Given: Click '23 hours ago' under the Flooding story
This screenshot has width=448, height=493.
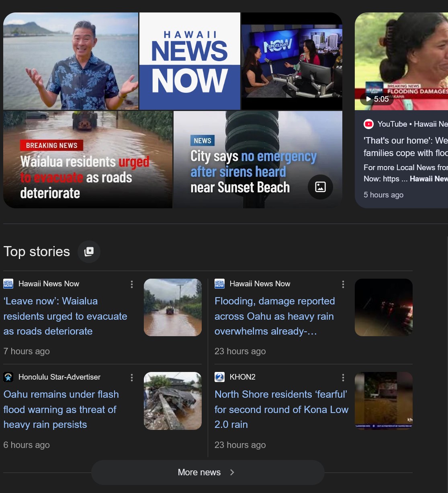Looking at the screenshot, I should (240, 351).
